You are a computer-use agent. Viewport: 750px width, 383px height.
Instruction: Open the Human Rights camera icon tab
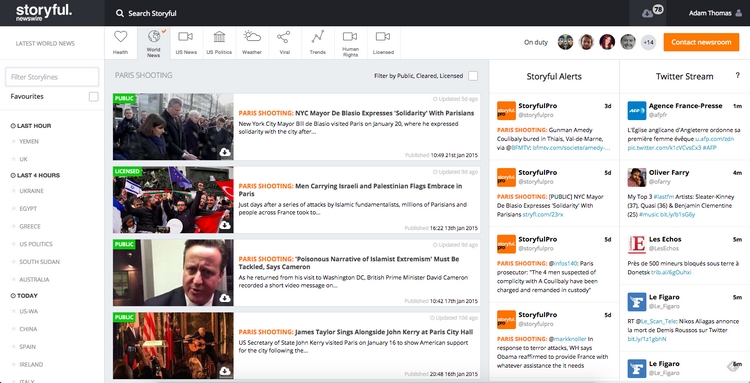click(350, 36)
